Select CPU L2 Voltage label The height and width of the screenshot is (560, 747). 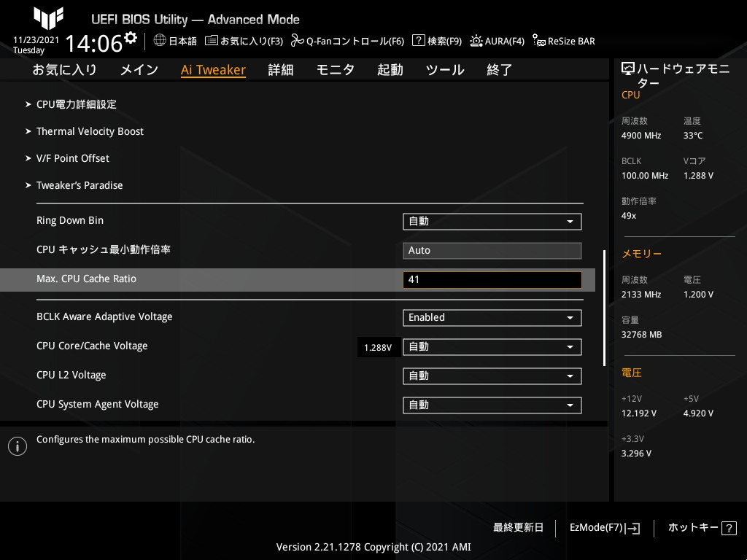tap(71, 375)
